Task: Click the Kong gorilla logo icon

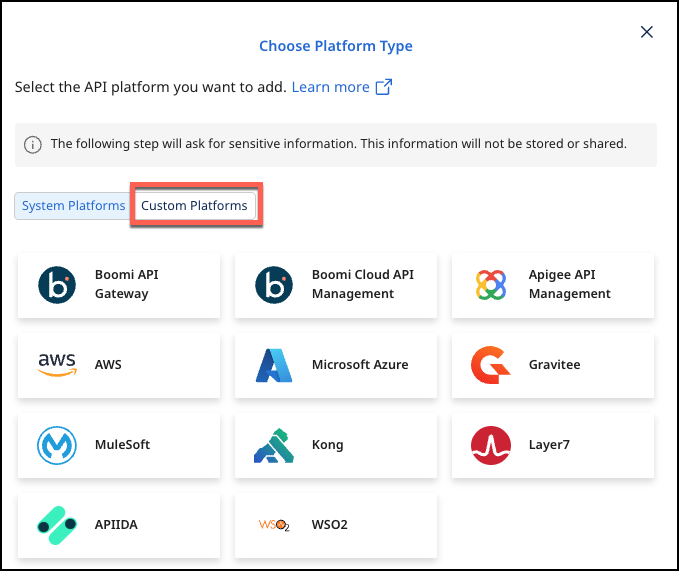Action: 274,445
